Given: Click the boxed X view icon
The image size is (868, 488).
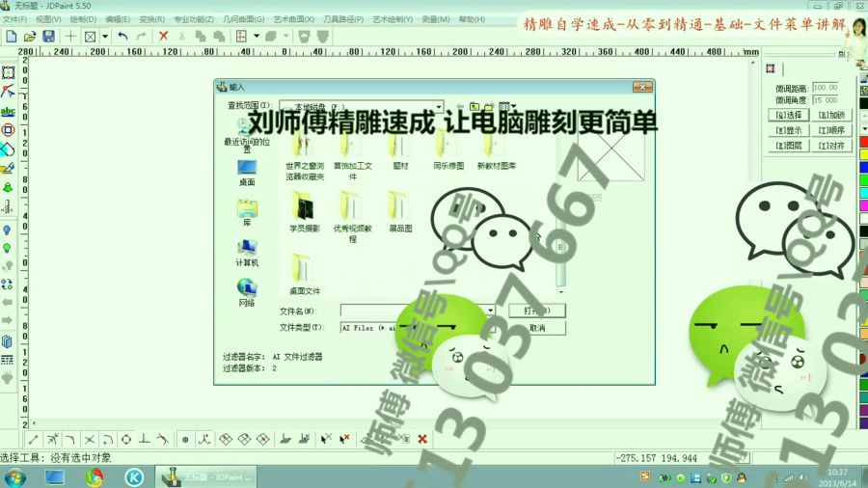Looking at the screenshot, I should click(x=90, y=37).
